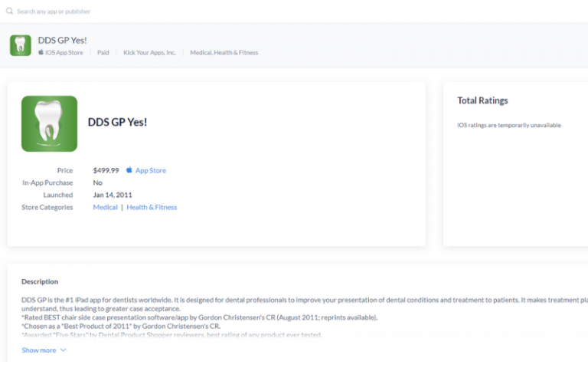Open the App Store link beside the price
Image resolution: width=588 pixels, height=368 pixels.
150,170
